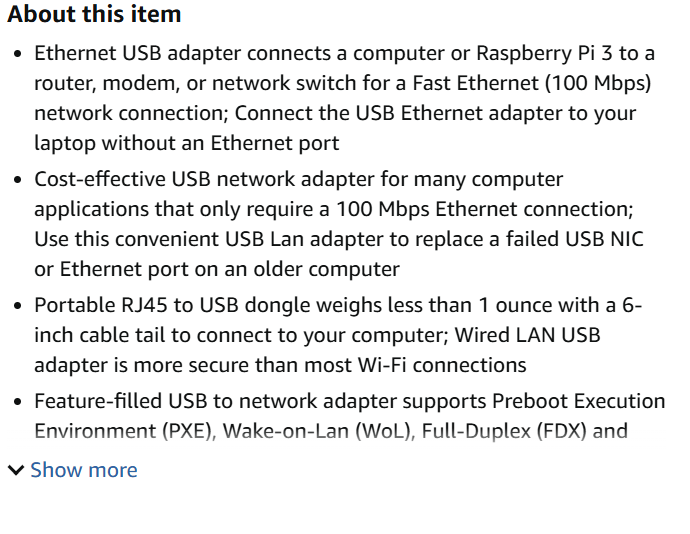The height and width of the screenshot is (534, 690).
Task: Click the bullet dot before "Feature-filled USB"
Action: point(17,402)
